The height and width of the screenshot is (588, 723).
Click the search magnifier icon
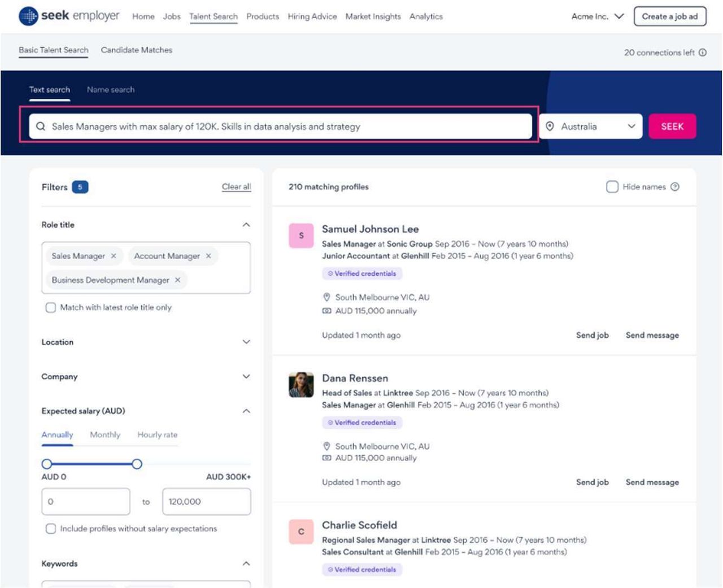coord(41,127)
